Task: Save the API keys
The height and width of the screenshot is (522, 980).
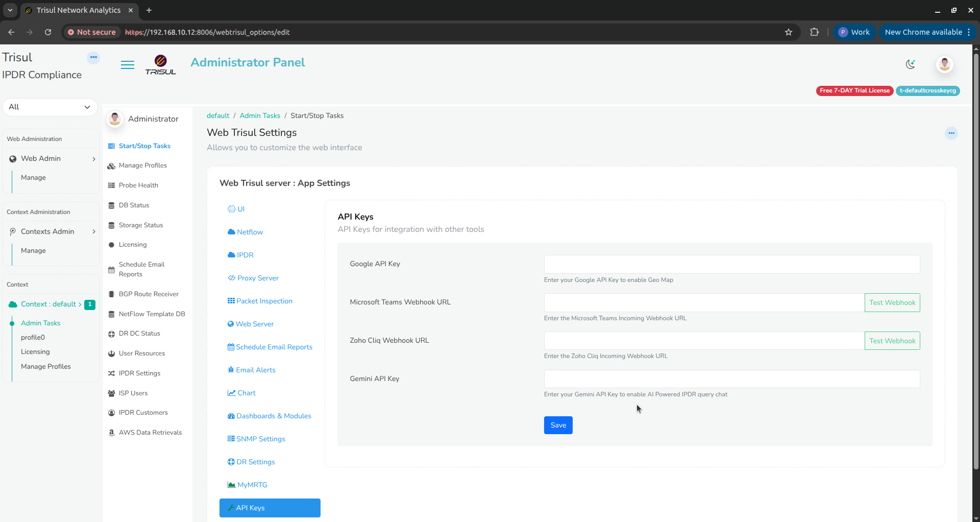Action: click(558, 425)
